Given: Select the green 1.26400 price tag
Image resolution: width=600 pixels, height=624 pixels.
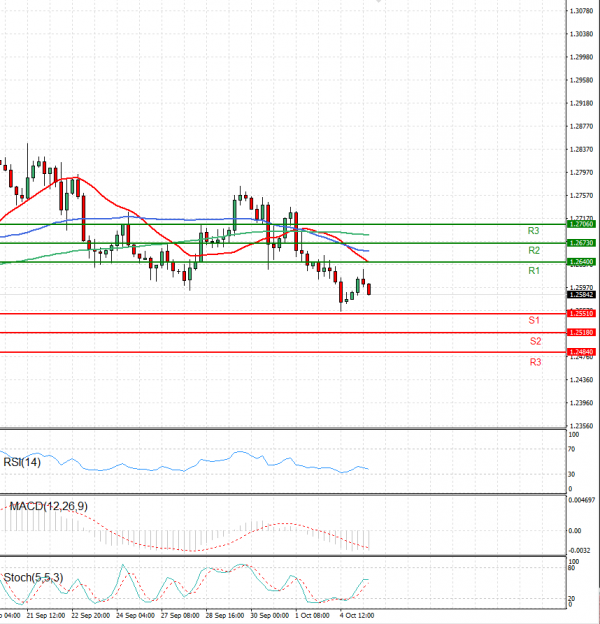Looking at the screenshot, I should tap(581, 262).
